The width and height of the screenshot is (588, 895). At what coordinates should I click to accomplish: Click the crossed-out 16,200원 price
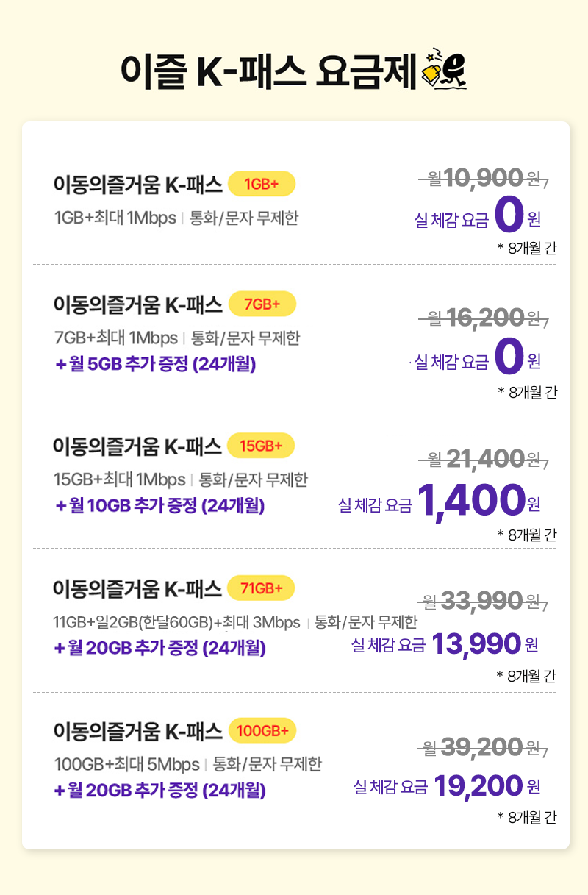484,318
